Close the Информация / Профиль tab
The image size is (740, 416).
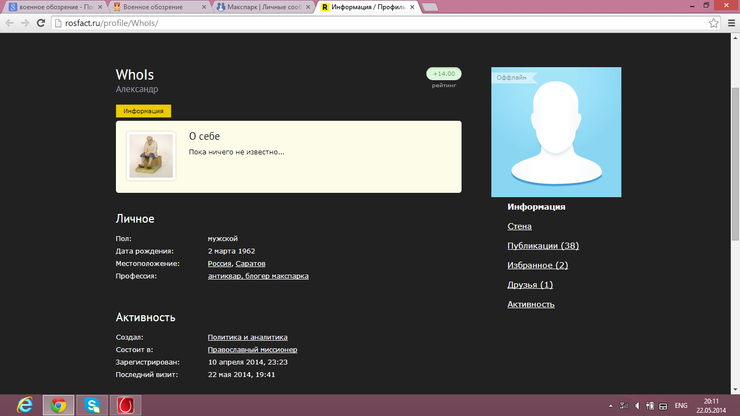412,7
